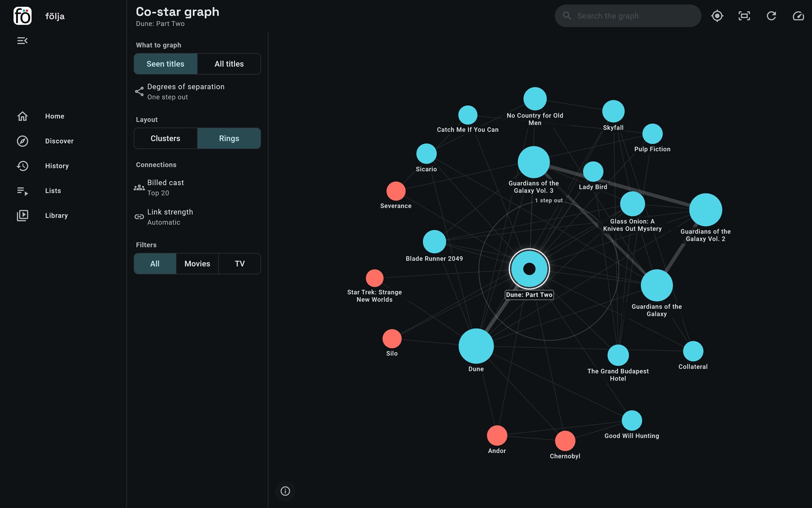Go to History in navigation
This screenshot has height=508, width=812.
tap(57, 166)
